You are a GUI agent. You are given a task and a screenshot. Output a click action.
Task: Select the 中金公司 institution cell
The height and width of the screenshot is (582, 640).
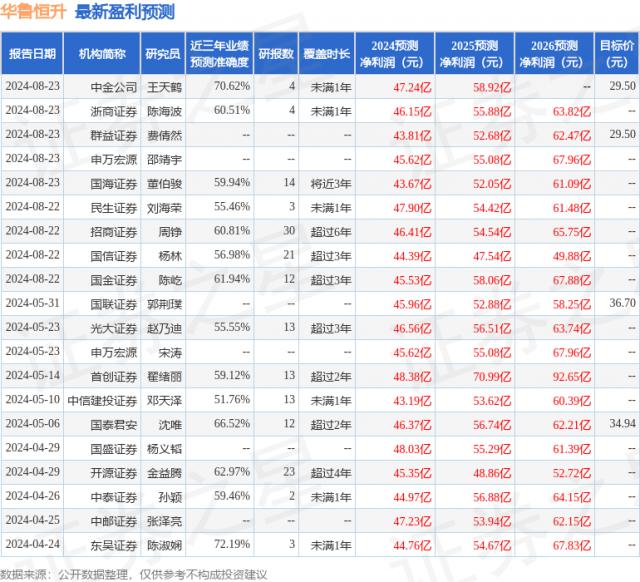point(113,87)
